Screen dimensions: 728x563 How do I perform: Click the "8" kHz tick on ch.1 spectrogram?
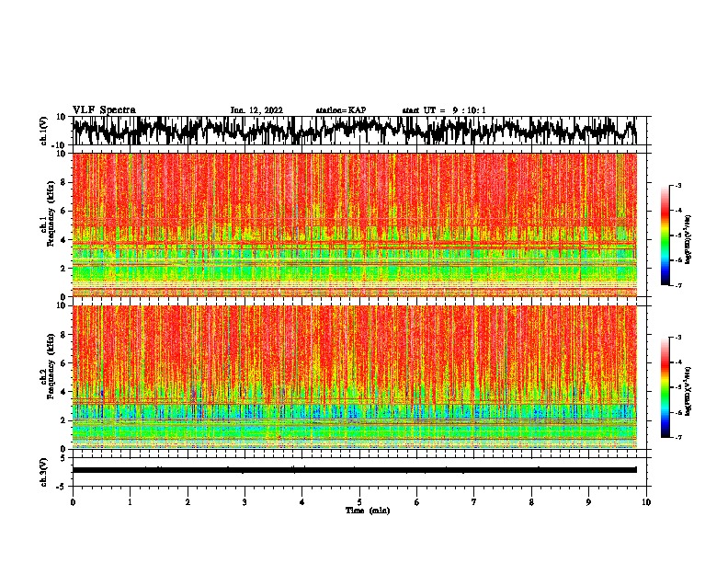(63, 182)
